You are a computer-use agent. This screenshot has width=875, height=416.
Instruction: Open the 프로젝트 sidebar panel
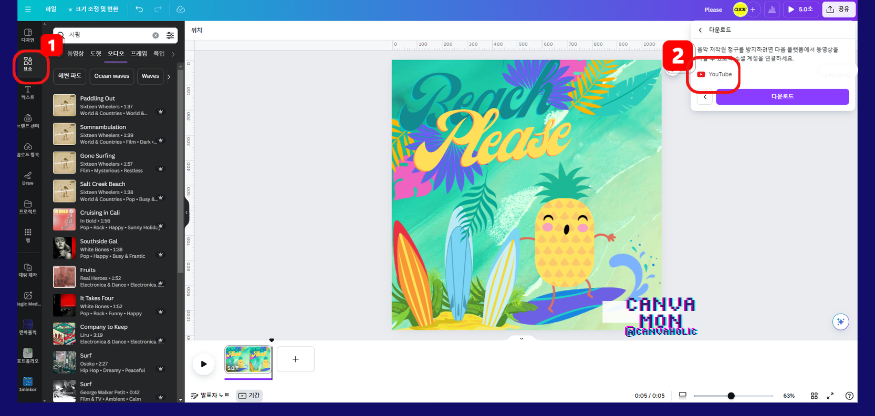28,207
